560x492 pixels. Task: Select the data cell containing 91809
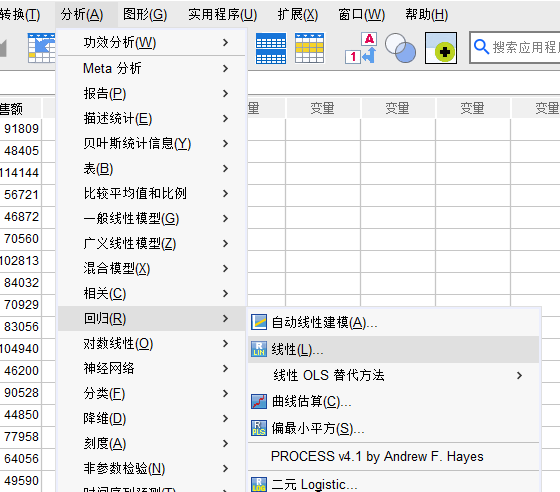21,129
